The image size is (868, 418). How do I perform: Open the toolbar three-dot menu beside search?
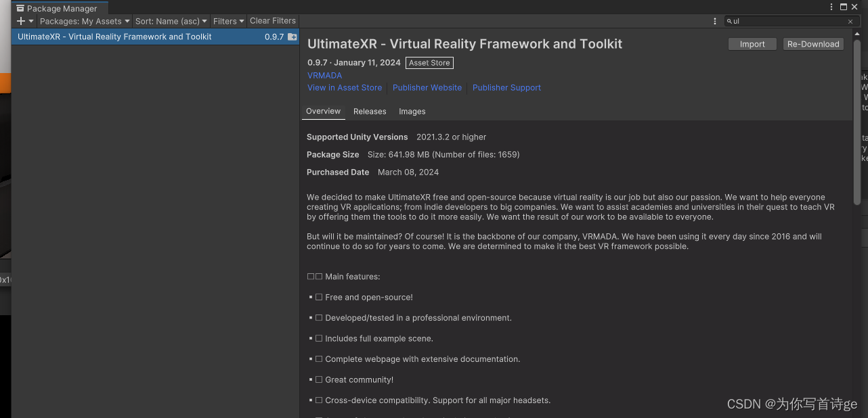point(715,21)
